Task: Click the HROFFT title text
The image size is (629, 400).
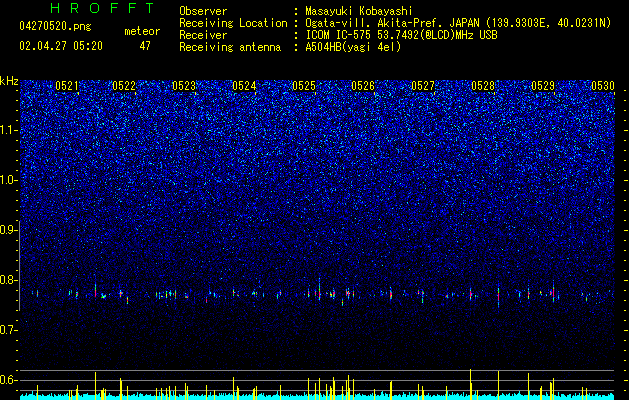Action: coord(102,8)
